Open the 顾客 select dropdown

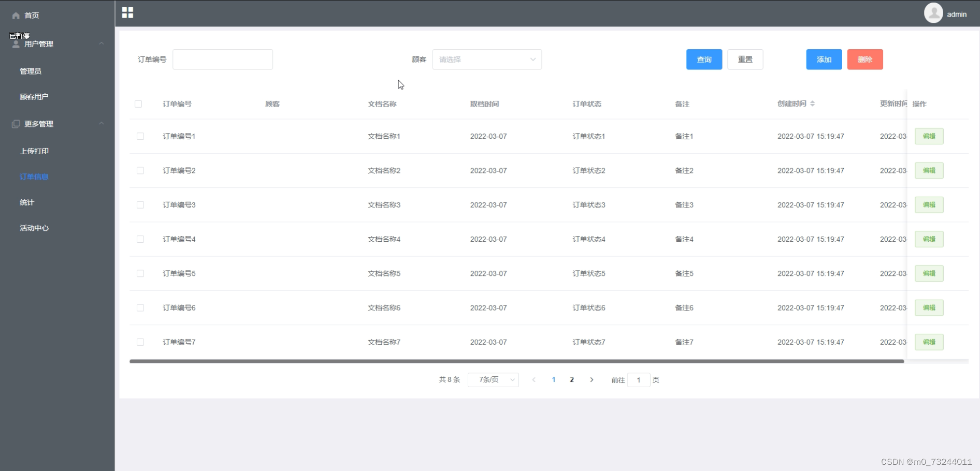pos(487,60)
